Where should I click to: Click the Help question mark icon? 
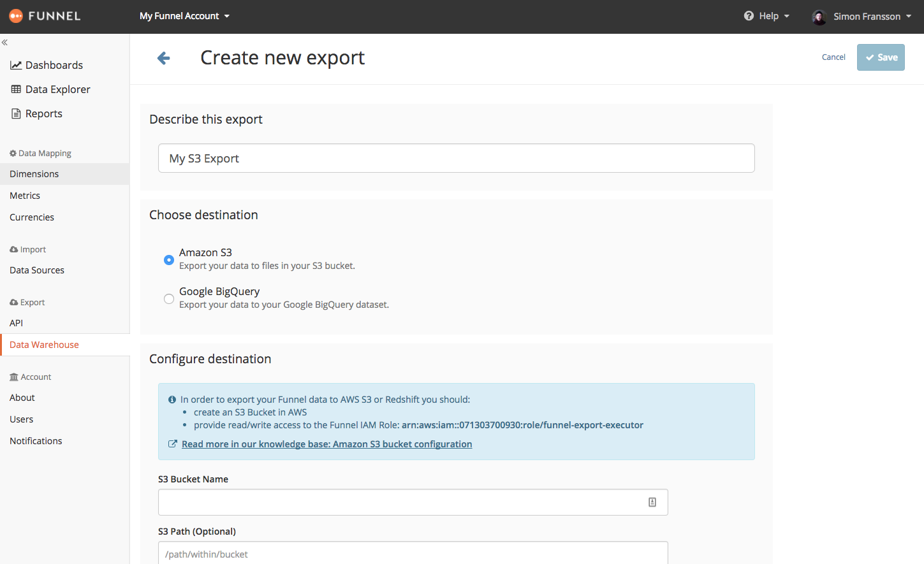(749, 16)
